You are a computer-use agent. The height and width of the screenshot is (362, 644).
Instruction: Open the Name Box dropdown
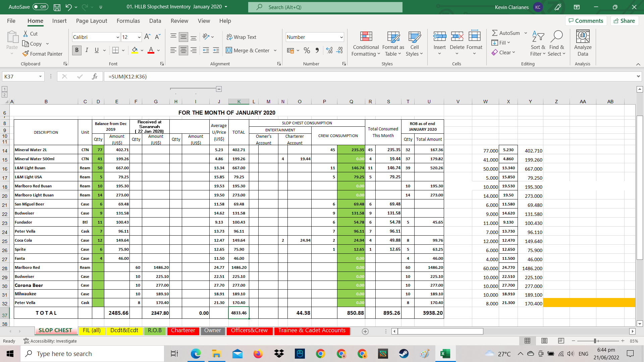40,76
